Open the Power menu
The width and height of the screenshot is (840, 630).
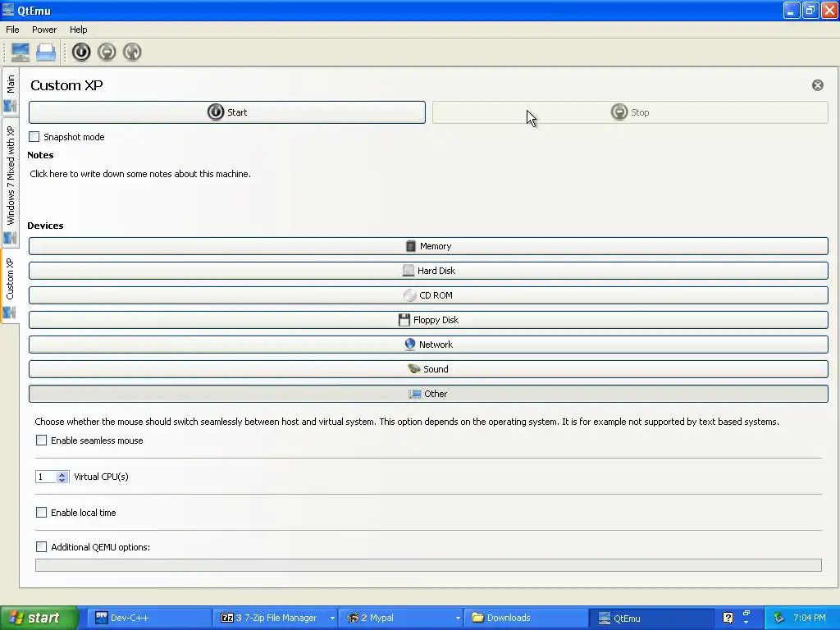tap(44, 30)
